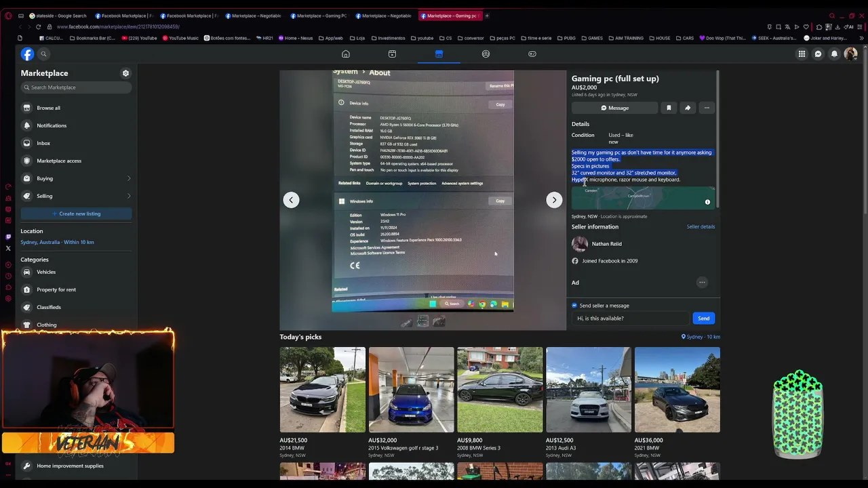The height and width of the screenshot is (488, 868).
Task: Open Seller details link
Action: tap(701, 226)
